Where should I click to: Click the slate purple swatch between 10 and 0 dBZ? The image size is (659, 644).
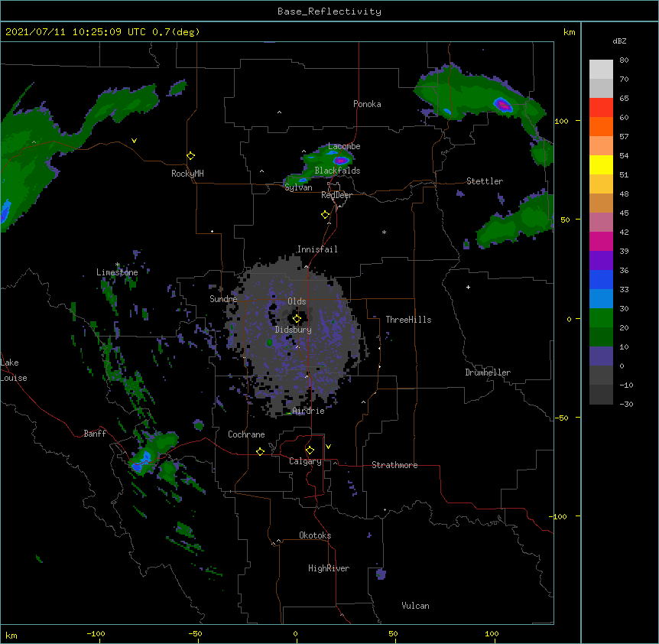601,356
